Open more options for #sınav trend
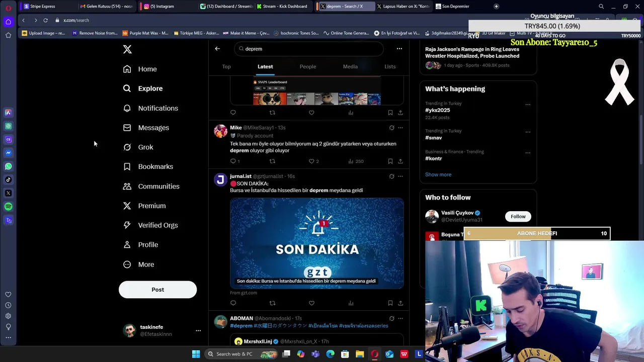 pyautogui.click(x=528, y=132)
